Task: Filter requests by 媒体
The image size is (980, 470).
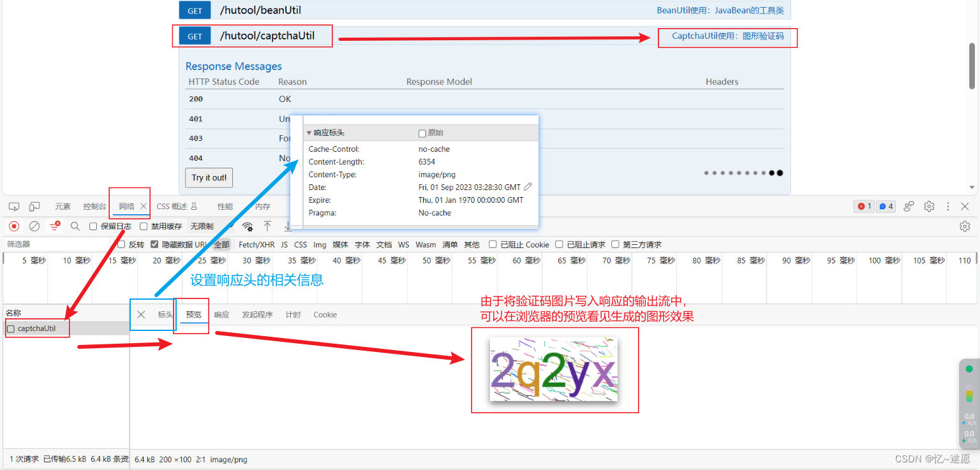Action: click(340, 244)
